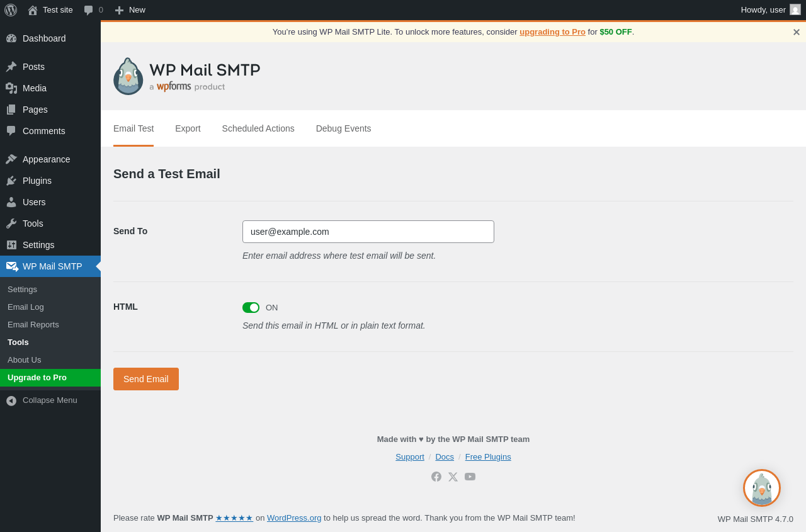Click the WordPress logo icon
806x532 pixels.
(11, 10)
